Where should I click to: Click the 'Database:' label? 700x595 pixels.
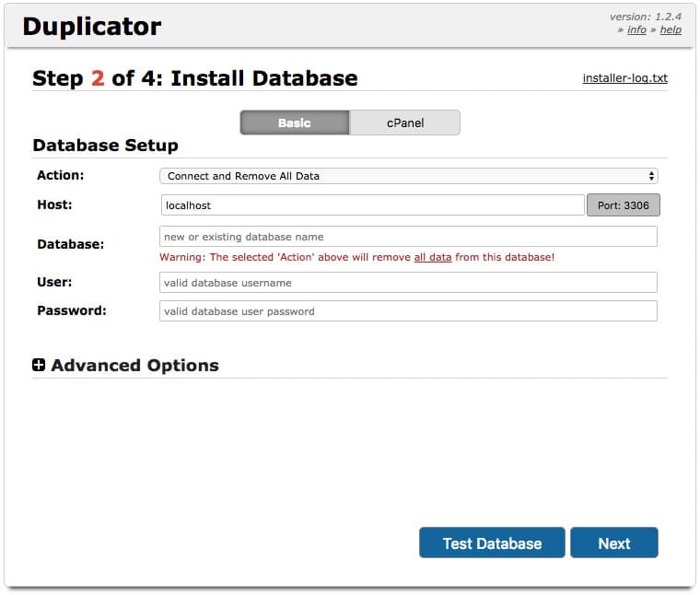[71, 245]
